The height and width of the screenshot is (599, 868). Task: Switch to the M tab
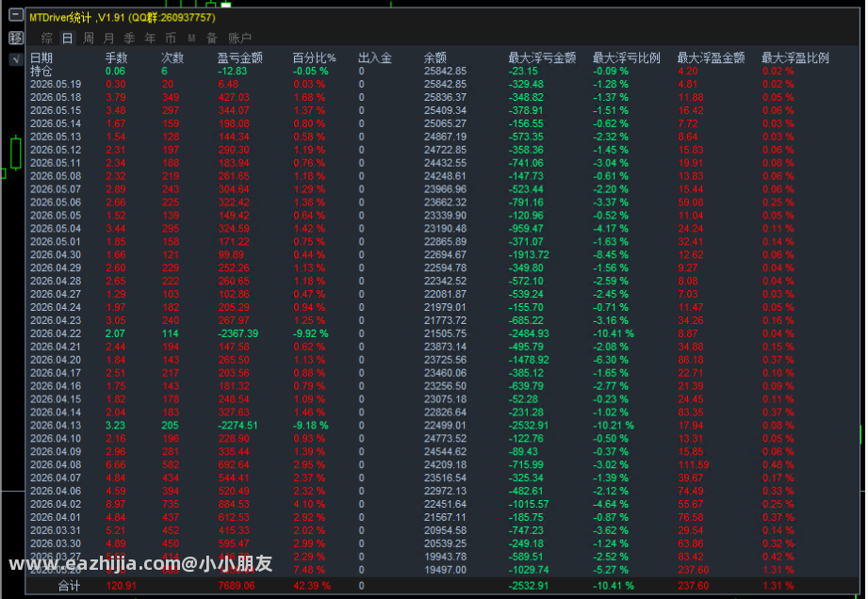point(191,39)
